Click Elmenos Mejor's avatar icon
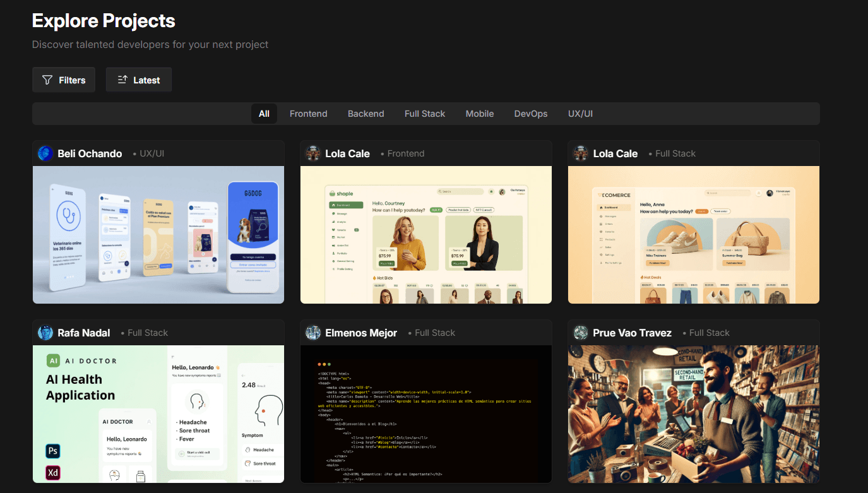 312,333
